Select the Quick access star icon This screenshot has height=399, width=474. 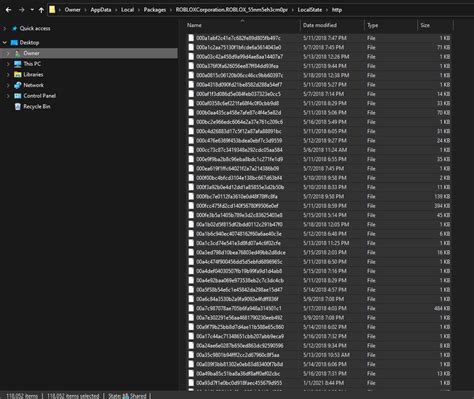point(15,28)
